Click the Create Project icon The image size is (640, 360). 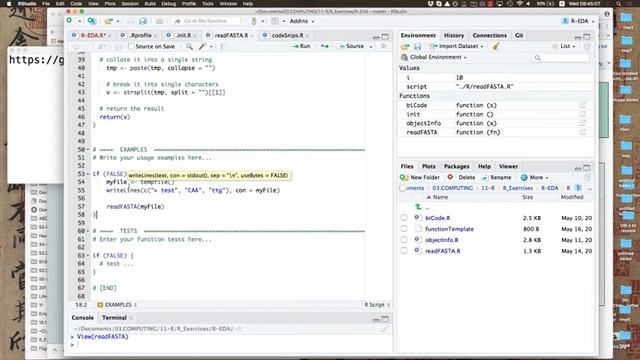[x=92, y=21]
